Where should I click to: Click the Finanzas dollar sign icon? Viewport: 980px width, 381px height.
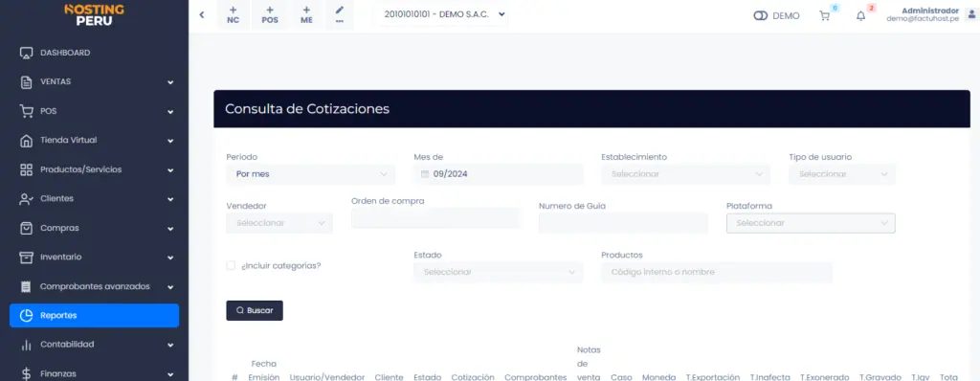(26, 374)
